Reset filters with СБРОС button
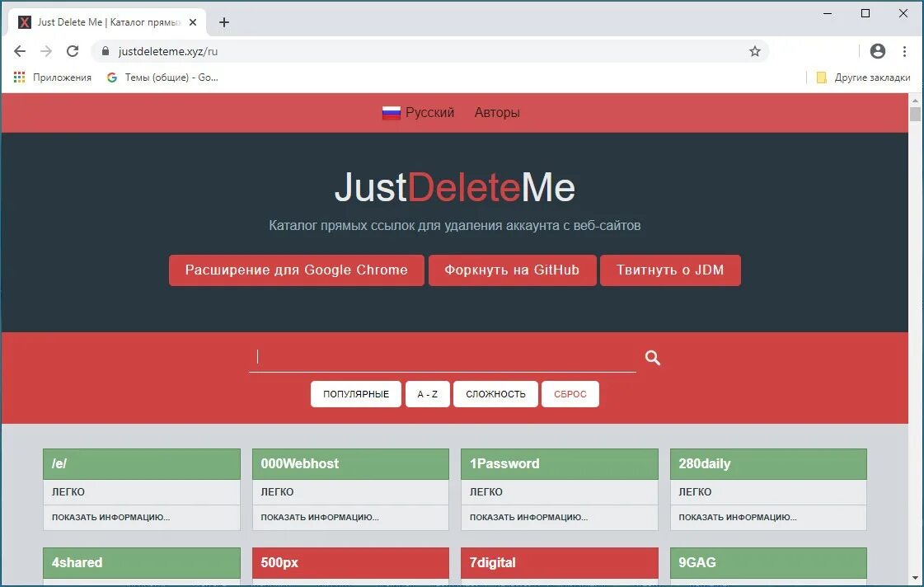Viewport: 924px width, 587px height. coord(570,394)
